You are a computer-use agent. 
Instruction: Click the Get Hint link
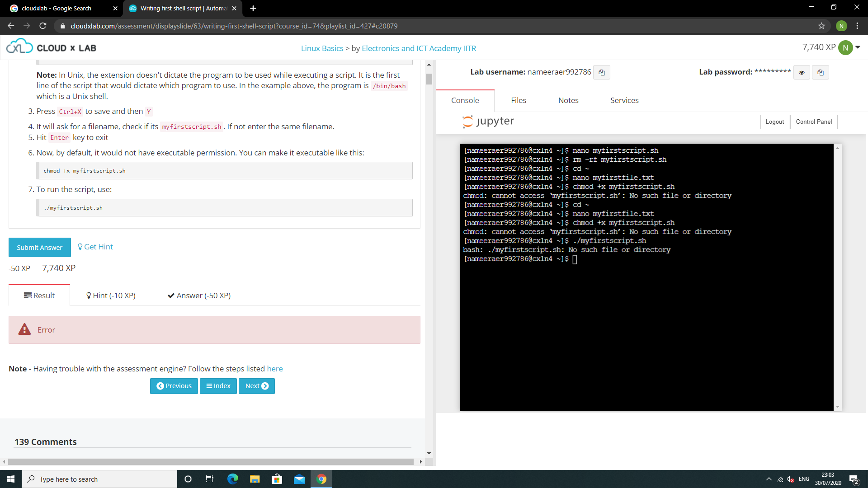(x=95, y=247)
